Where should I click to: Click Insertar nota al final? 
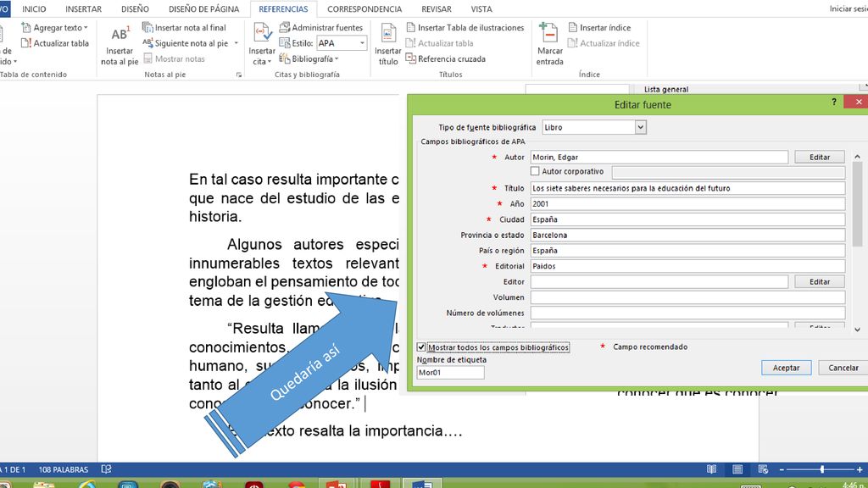pyautogui.click(x=184, y=27)
